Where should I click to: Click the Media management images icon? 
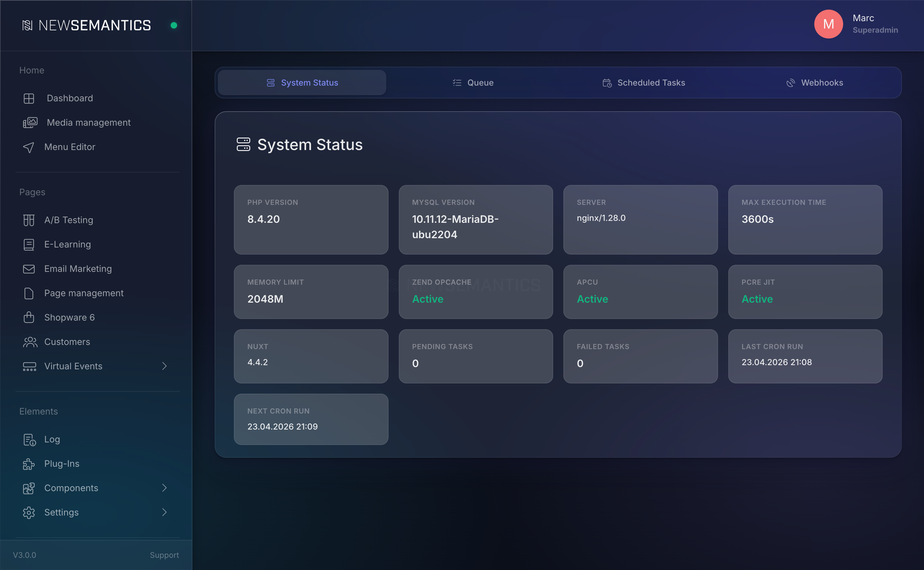click(x=30, y=122)
